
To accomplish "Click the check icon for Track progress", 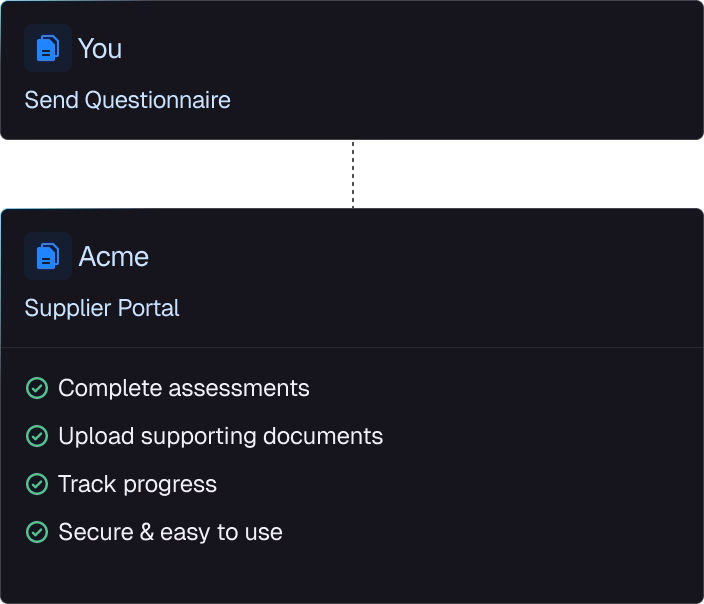I will point(37,484).
